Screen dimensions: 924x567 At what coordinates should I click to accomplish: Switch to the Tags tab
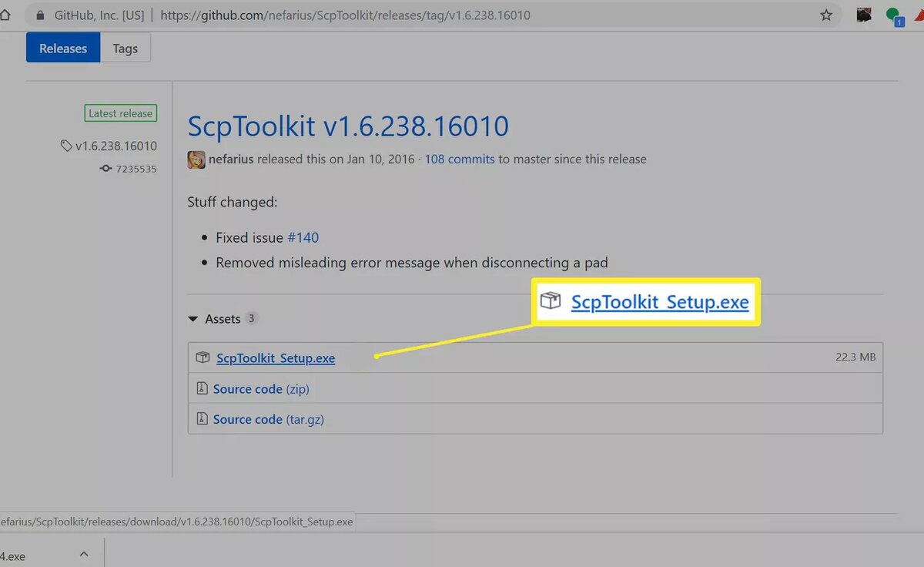pyautogui.click(x=126, y=48)
